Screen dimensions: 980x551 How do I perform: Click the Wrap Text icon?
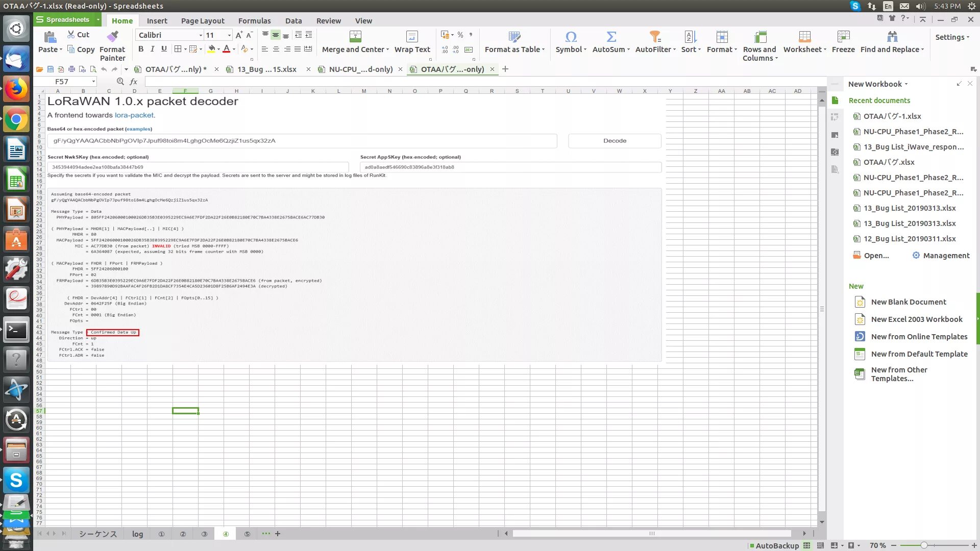tap(412, 37)
